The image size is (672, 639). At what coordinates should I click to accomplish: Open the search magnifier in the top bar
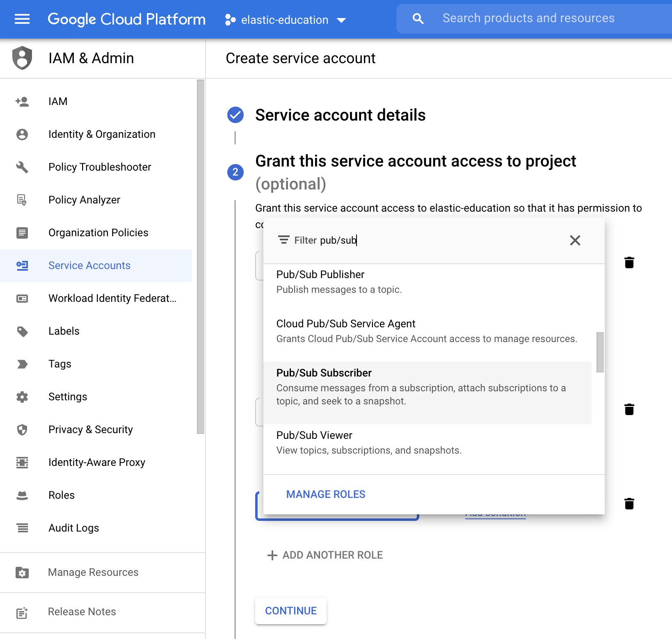coord(418,18)
